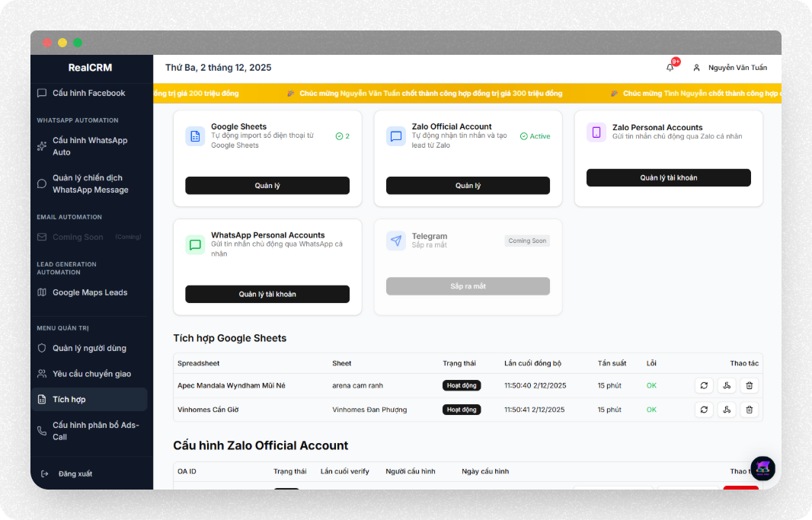Open webhook icon for Vinhomes Cần Giờ row

(727, 410)
